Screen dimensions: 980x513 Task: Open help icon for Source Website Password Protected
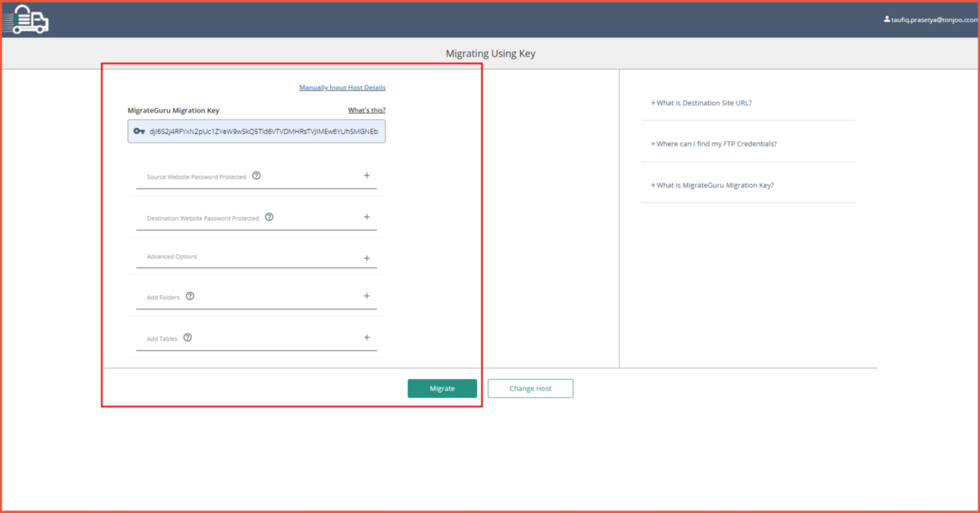[256, 175]
